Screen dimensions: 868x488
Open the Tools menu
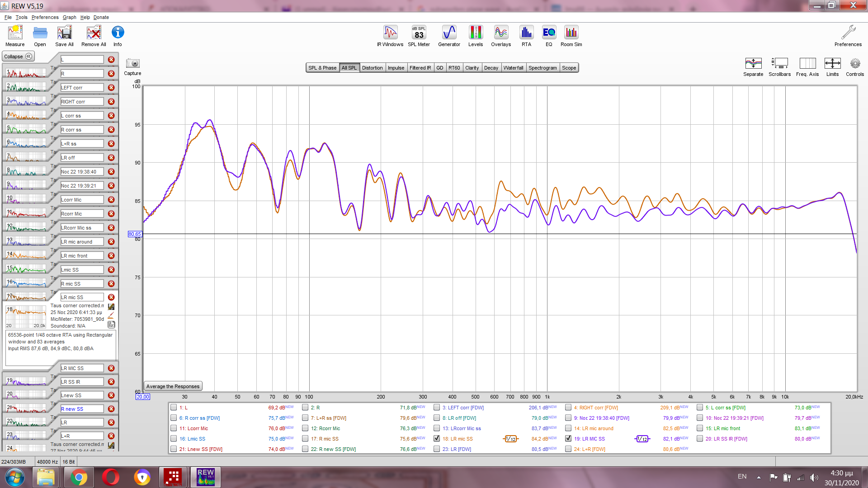[x=22, y=17]
